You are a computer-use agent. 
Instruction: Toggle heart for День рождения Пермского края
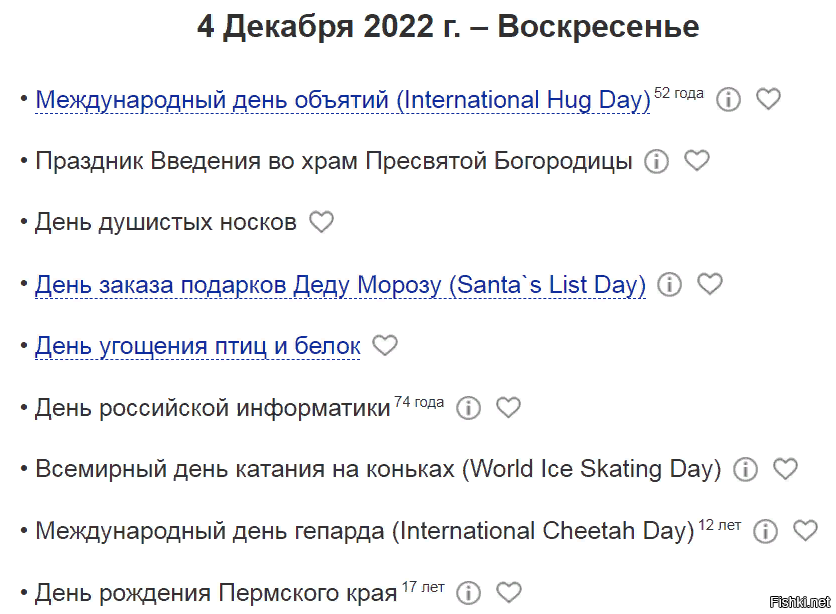point(508,591)
